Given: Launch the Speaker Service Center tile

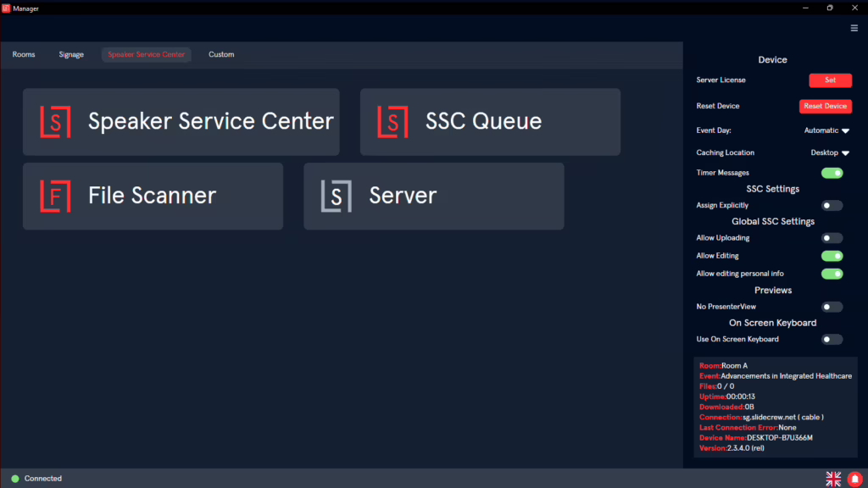Looking at the screenshot, I should click(x=181, y=122).
